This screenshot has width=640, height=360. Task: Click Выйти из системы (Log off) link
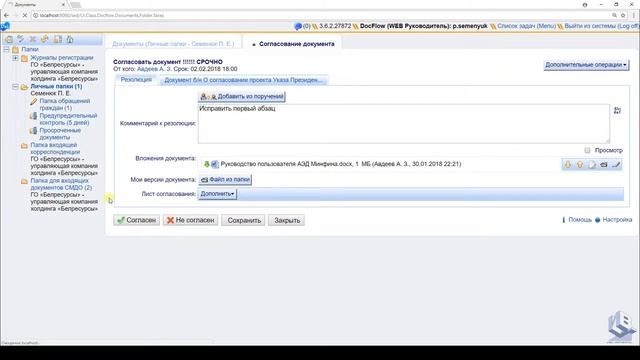[x=602, y=26]
